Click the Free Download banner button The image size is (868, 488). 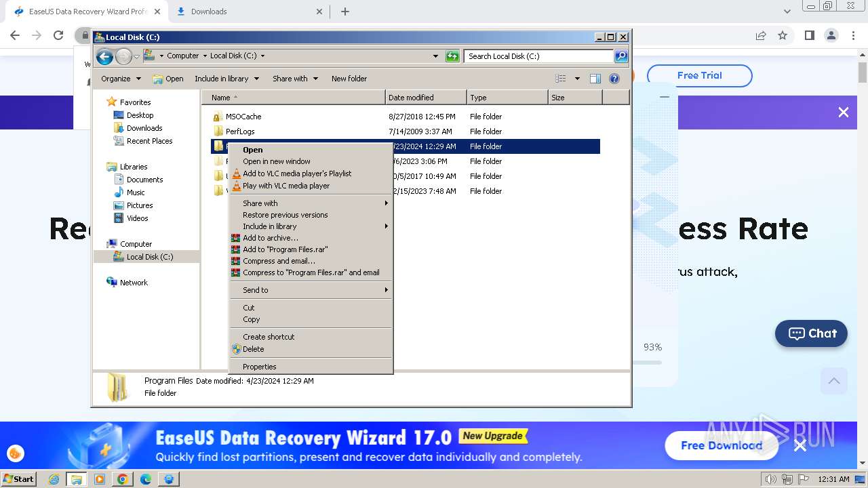[x=722, y=445]
